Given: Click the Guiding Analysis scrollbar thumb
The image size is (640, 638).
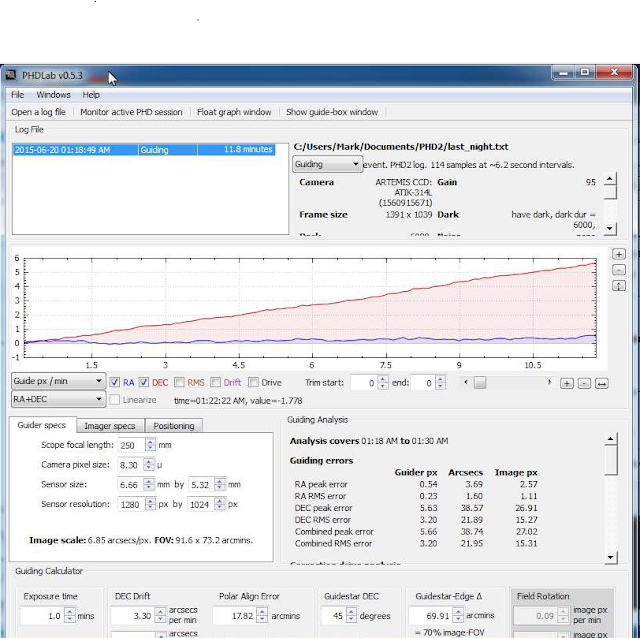Looking at the screenshot, I should click(611, 460).
